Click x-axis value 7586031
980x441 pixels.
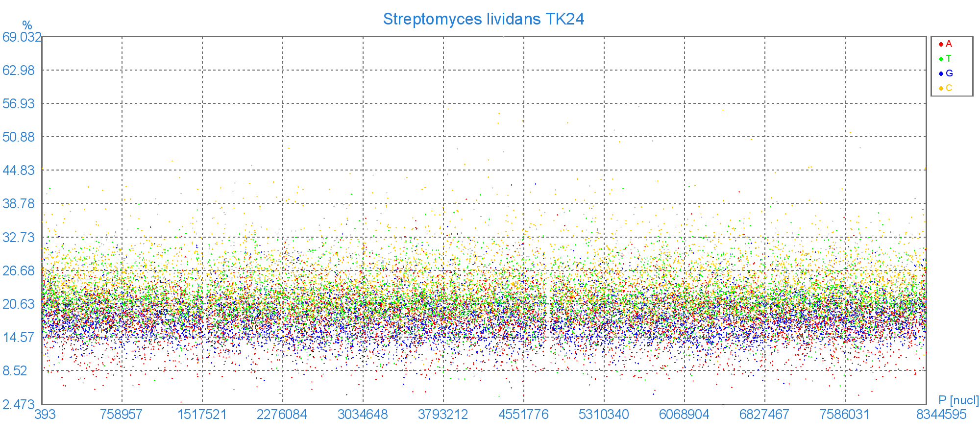[x=845, y=415]
